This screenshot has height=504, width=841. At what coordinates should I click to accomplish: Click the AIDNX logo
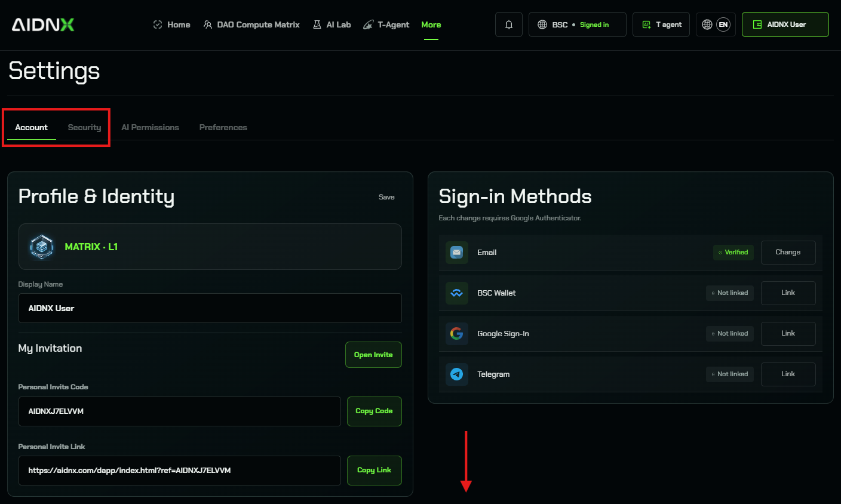click(43, 24)
